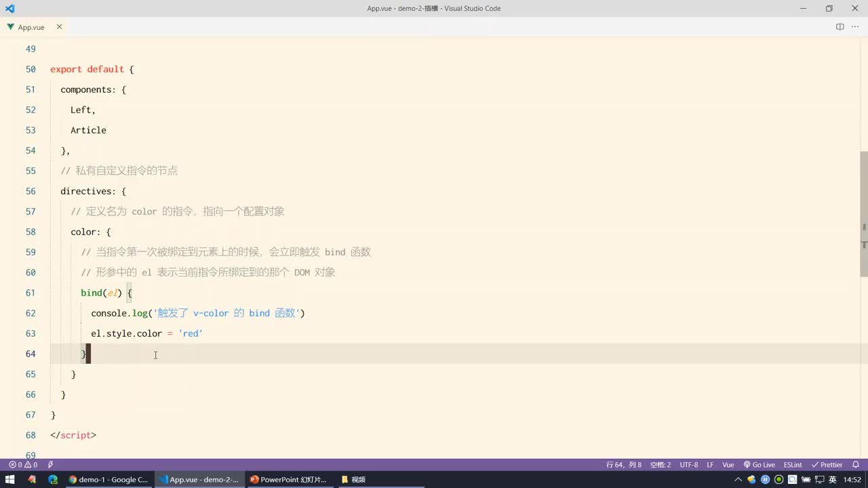This screenshot has height=488, width=868.
Task: Click the lightning bolt status bar icon
Action: pos(50,465)
